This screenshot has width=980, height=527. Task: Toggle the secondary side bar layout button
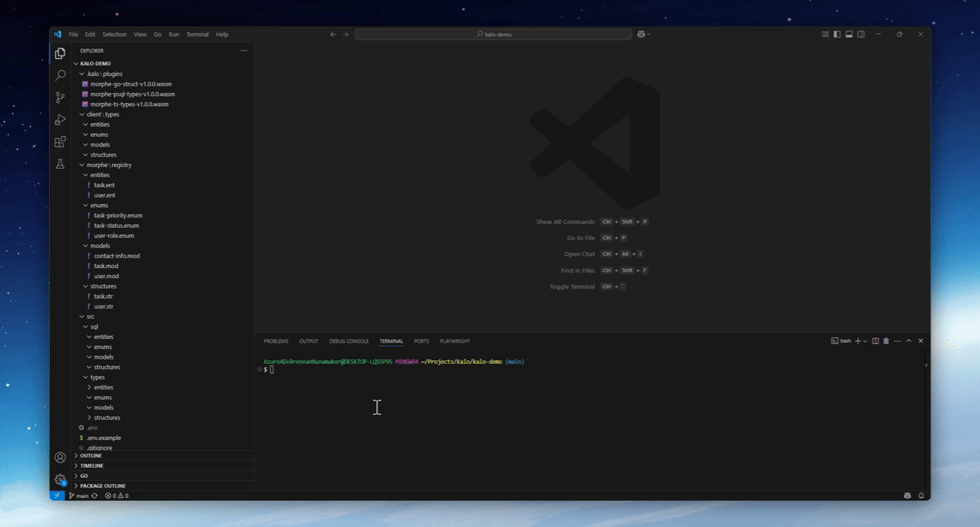tap(861, 34)
